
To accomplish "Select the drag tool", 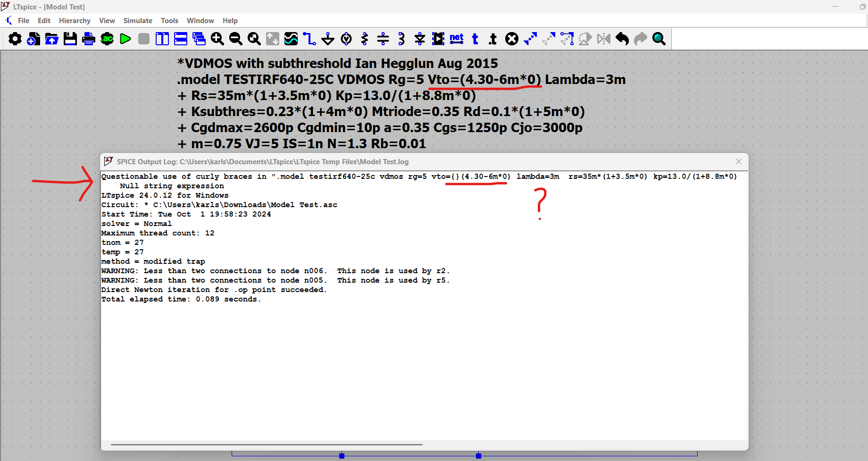I will tap(567, 39).
